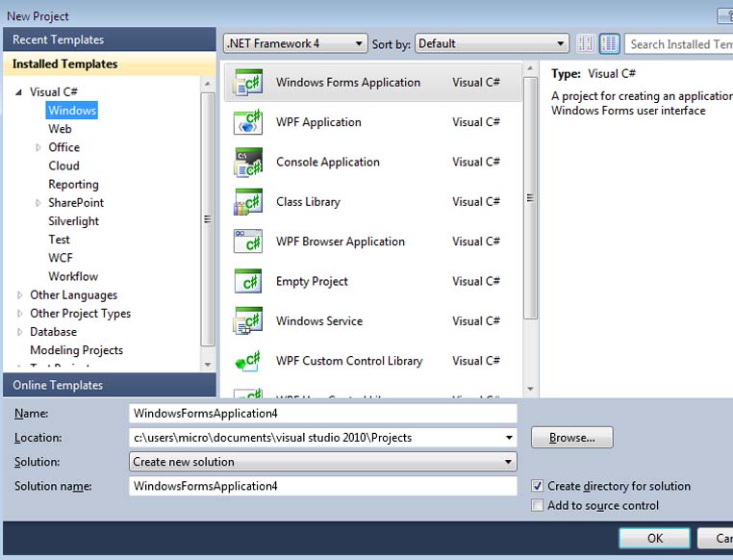Open the Solution combo box
The width and height of the screenshot is (733, 560).
[323, 462]
